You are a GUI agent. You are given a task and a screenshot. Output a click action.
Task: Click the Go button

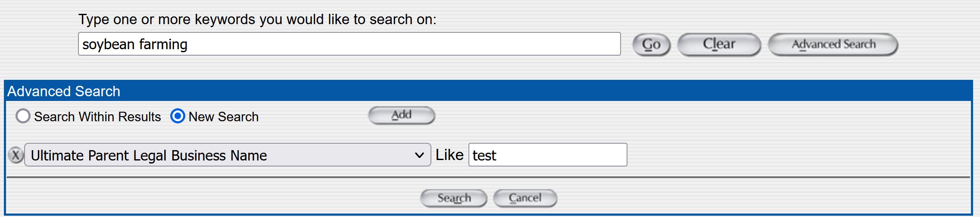click(651, 44)
